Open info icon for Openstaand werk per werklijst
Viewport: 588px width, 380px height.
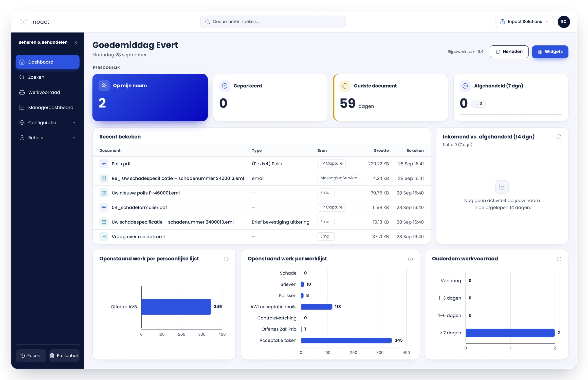(x=410, y=259)
